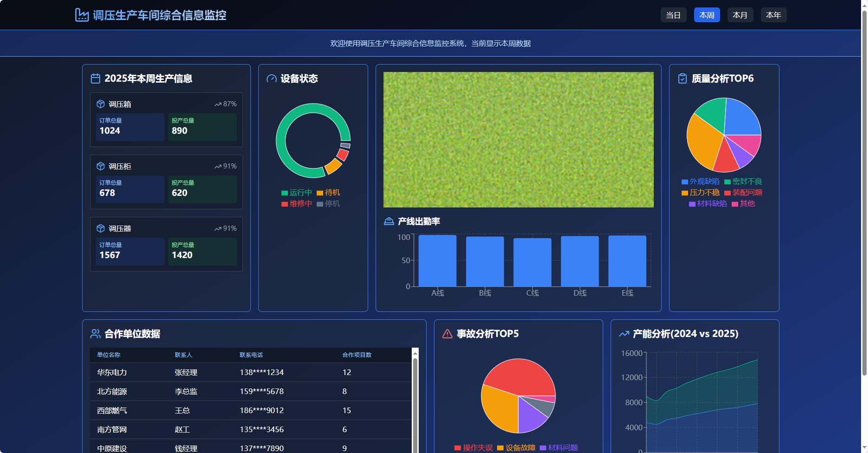Click the 华东电力 table row
This screenshot has width=868, height=453.
[251, 372]
